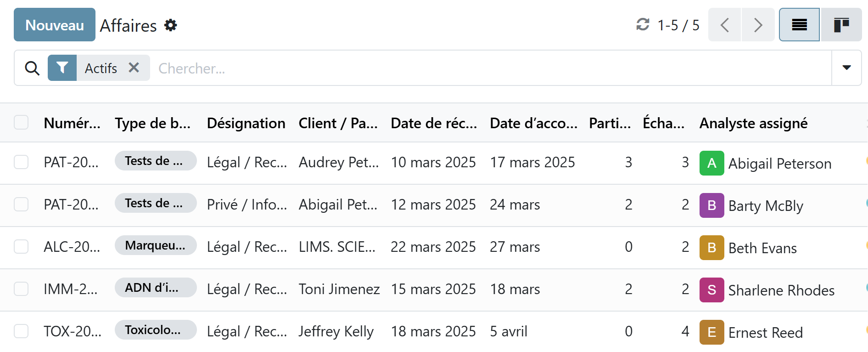Tick checkbox for Jeffrey Kelly's case
The image size is (868, 352).
[x=21, y=331]
